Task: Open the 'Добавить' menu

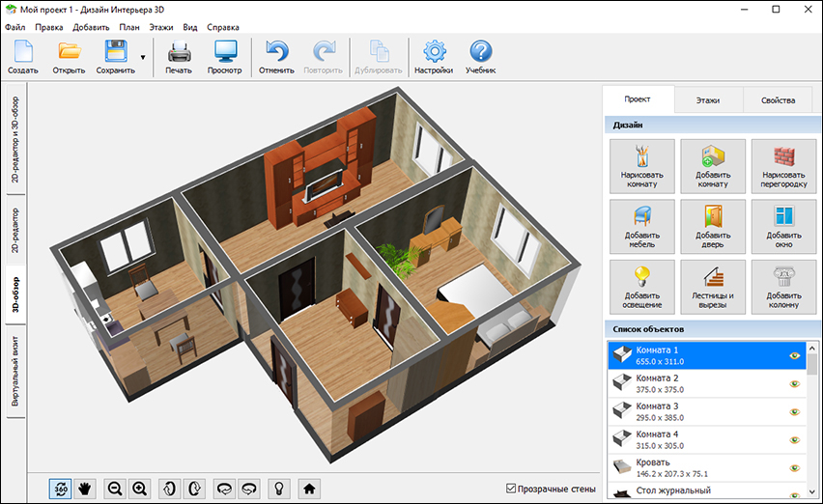Action: [x=91, y=27]
